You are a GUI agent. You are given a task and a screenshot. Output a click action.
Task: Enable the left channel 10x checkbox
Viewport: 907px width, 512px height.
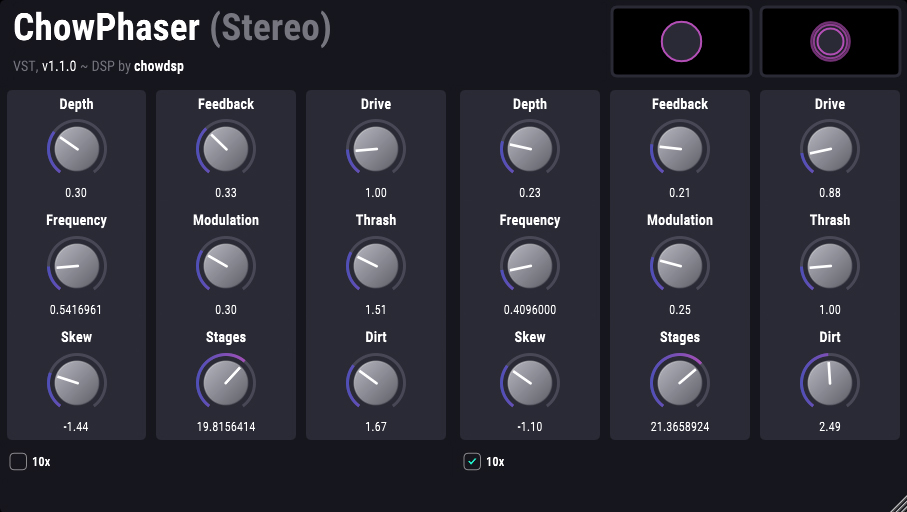[18, 461]
